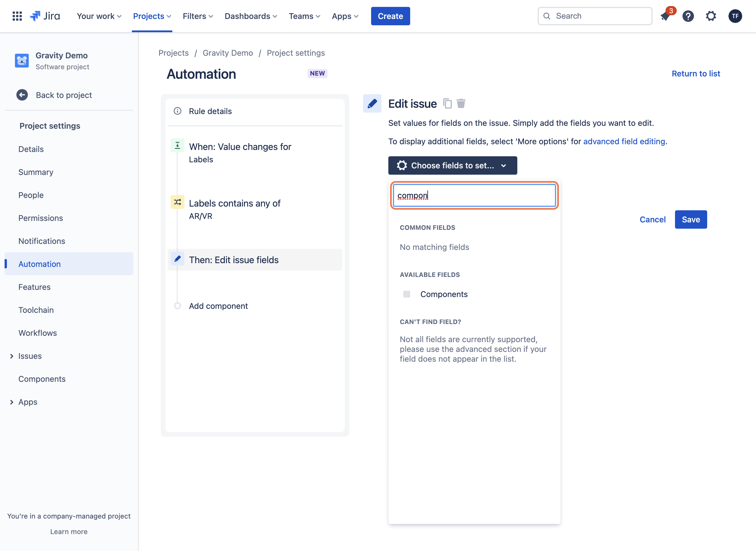
Task: Delete the action with the trash icon
Action: [x=461, y=104]
